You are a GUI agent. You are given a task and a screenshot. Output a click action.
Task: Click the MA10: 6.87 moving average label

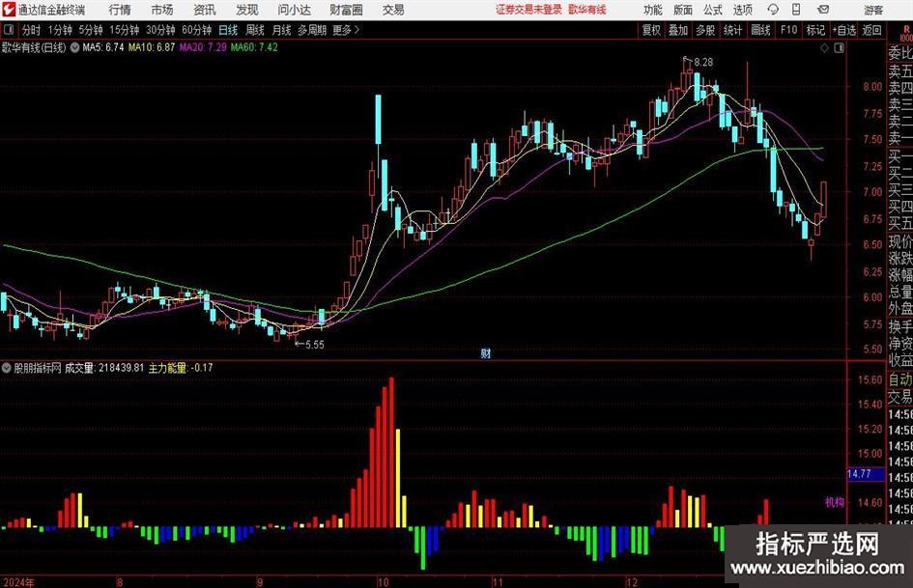152,47
